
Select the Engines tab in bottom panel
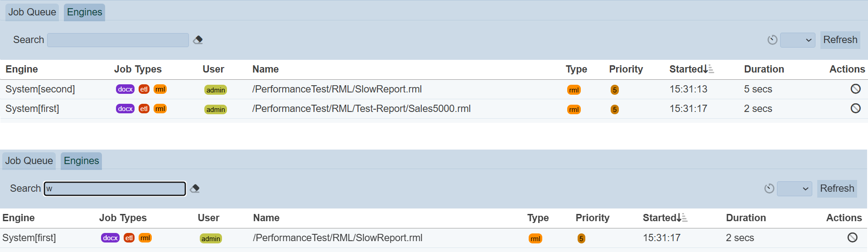82,161
